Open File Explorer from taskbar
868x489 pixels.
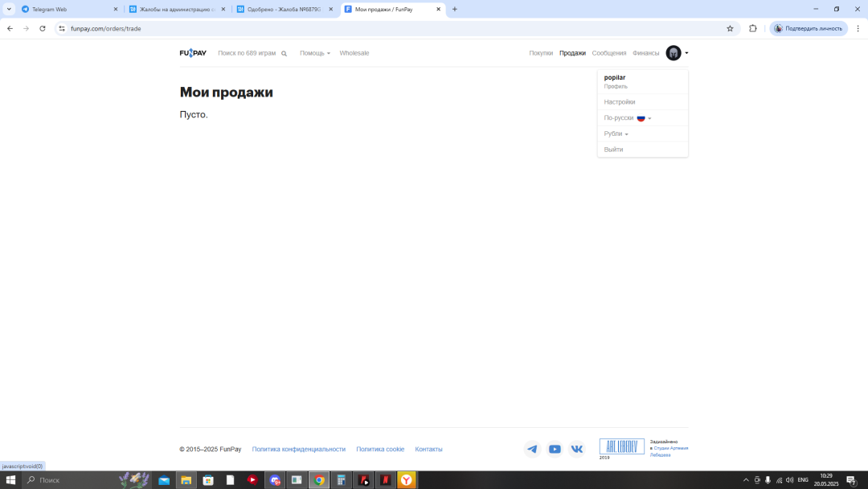[186, 480]
